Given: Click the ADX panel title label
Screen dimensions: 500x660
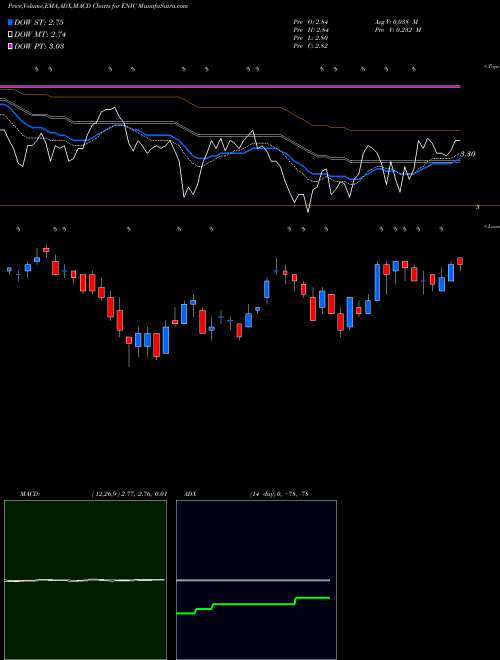Looking at the screenshot, I should 191,494.
